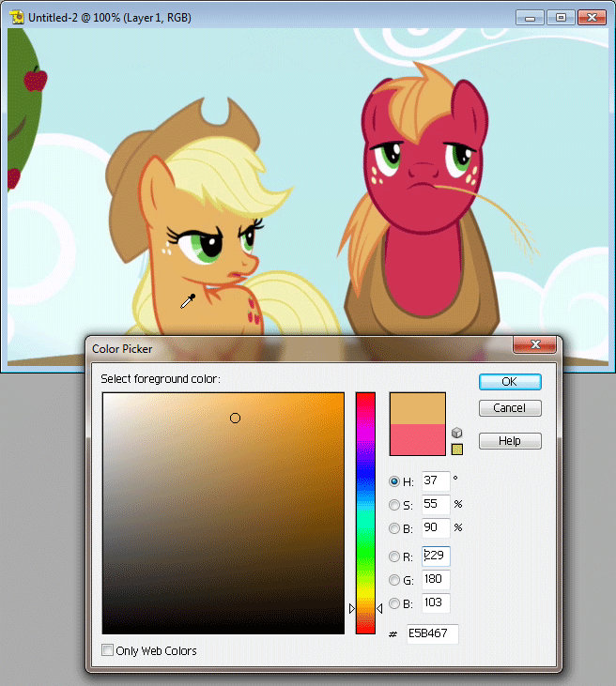Viewport: 616px width, 686px height.
Task: Click the red value field 229
Action: click(x=436, y=556)
